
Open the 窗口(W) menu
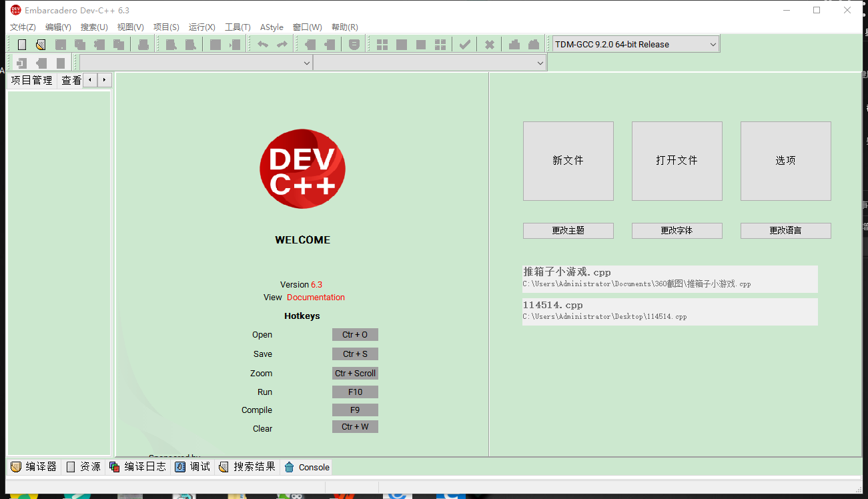pos(307,27)
